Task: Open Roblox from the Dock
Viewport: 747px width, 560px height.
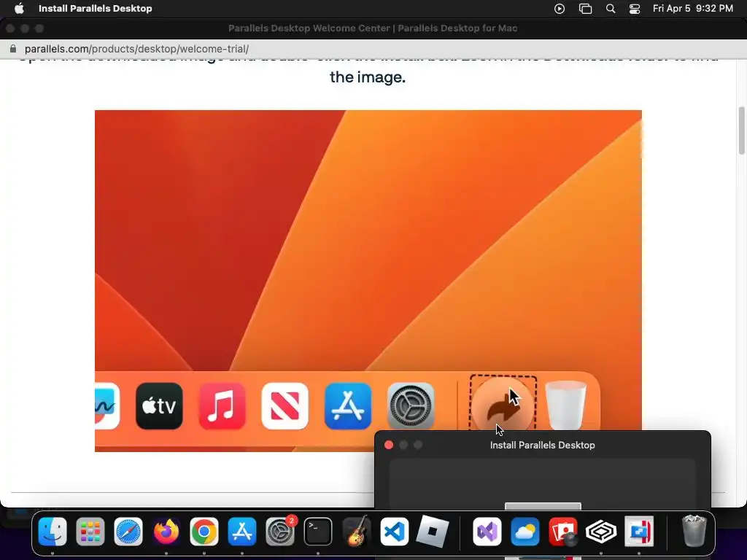Action: 432,532
